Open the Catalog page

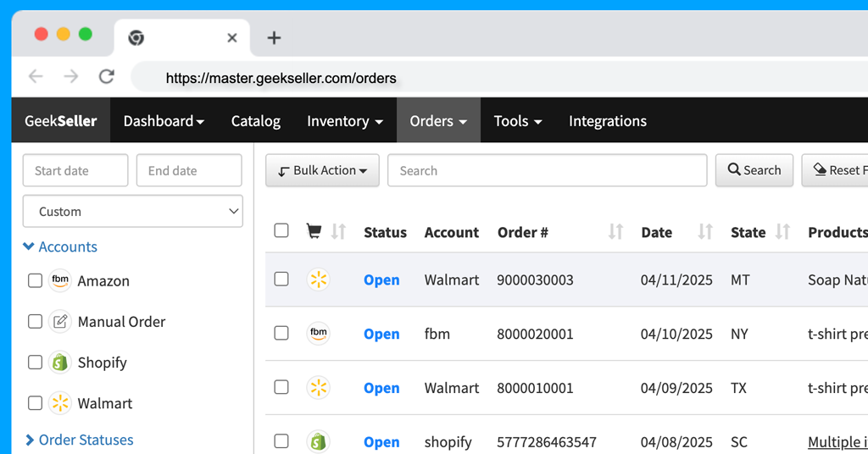point(256,120)
